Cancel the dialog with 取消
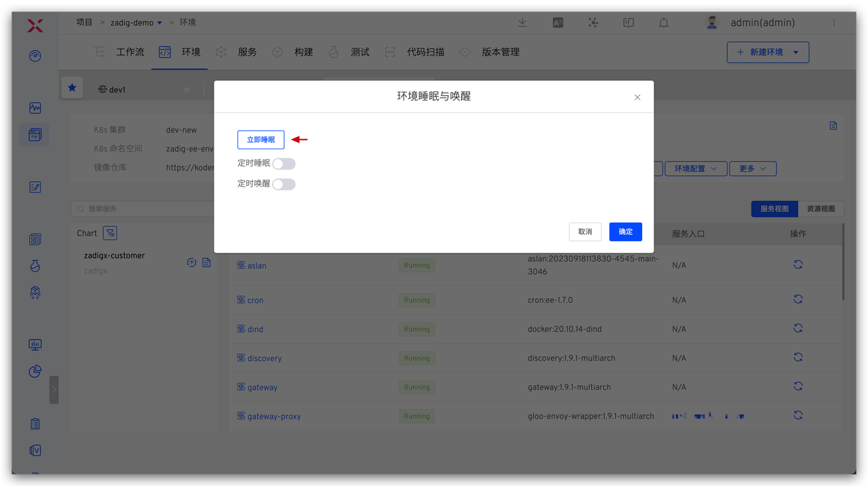This screenshot has height=486, width=868. [x=585, y=231]
